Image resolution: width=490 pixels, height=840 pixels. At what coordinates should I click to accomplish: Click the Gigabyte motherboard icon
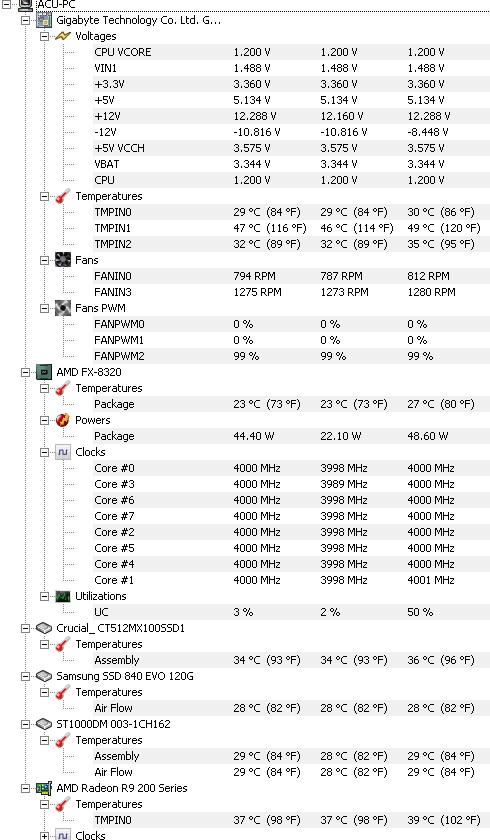tap(44, 20)
